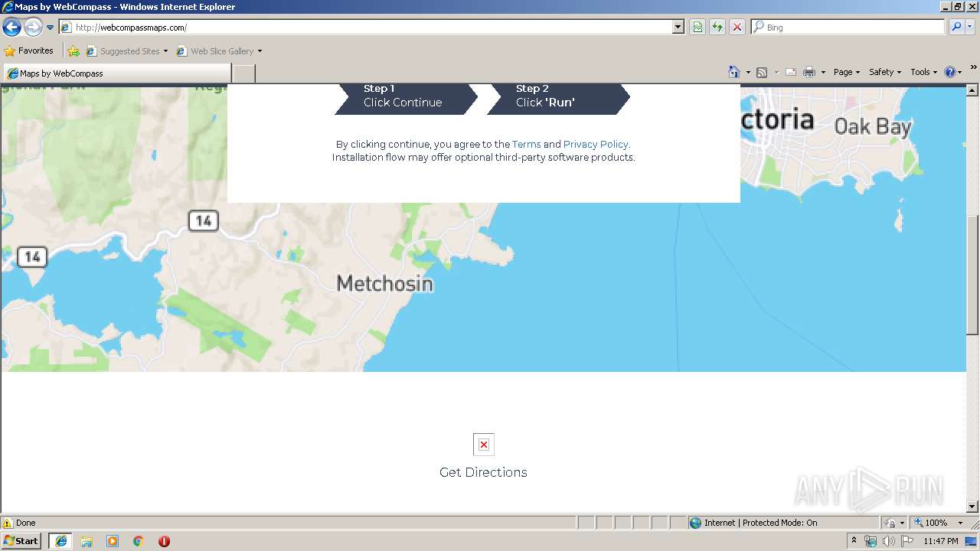The width and height of the screenshot is (980, 551).
Task: Expand the Web Slice Gallery dropdown arrow
Action: pyautogui.click(x=260, y=51)
